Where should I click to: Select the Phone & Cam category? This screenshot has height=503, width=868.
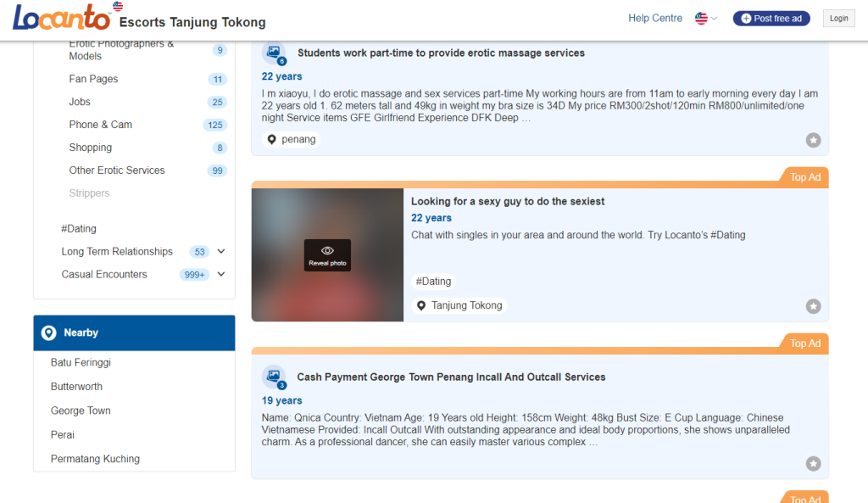[100, 125]
